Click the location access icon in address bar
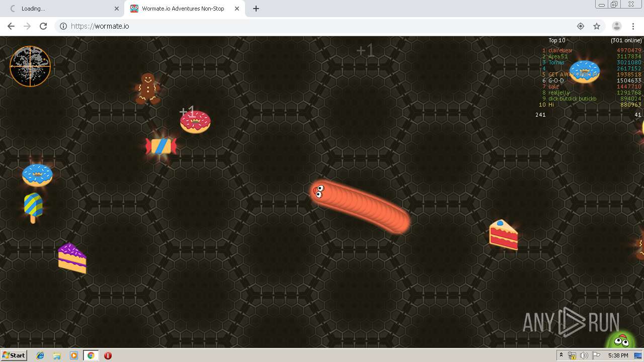The image size is (644, 362). click(x=581, y=26)
